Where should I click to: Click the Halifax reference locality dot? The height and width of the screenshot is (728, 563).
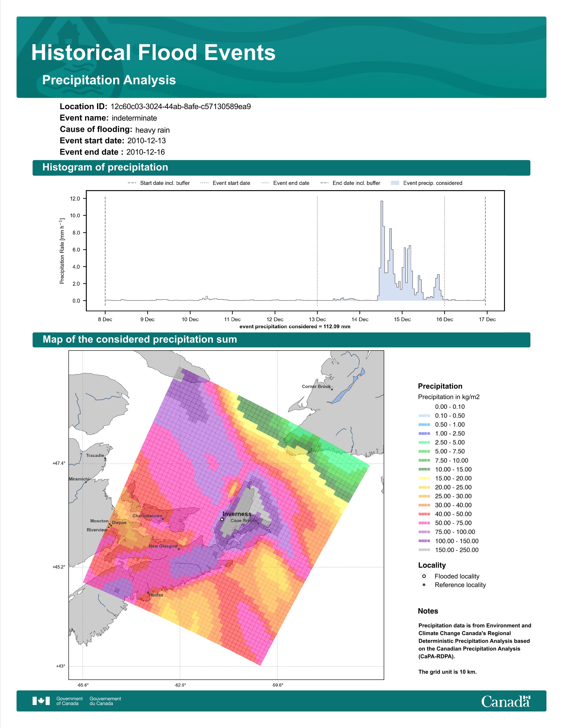[x=148, y=593]
